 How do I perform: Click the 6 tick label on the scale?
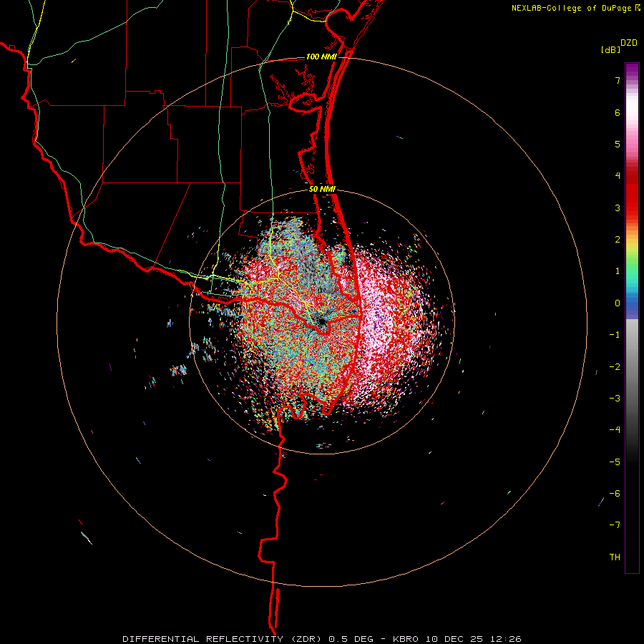(618, 112)
